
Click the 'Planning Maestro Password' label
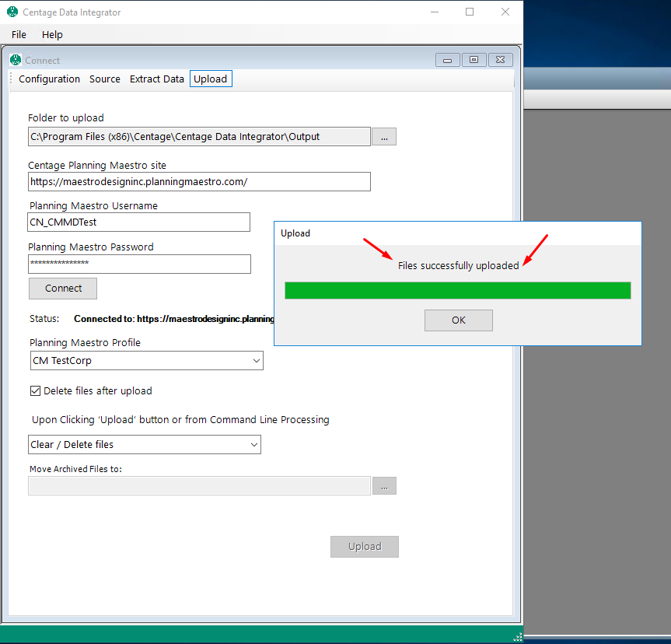click(91, 247)
